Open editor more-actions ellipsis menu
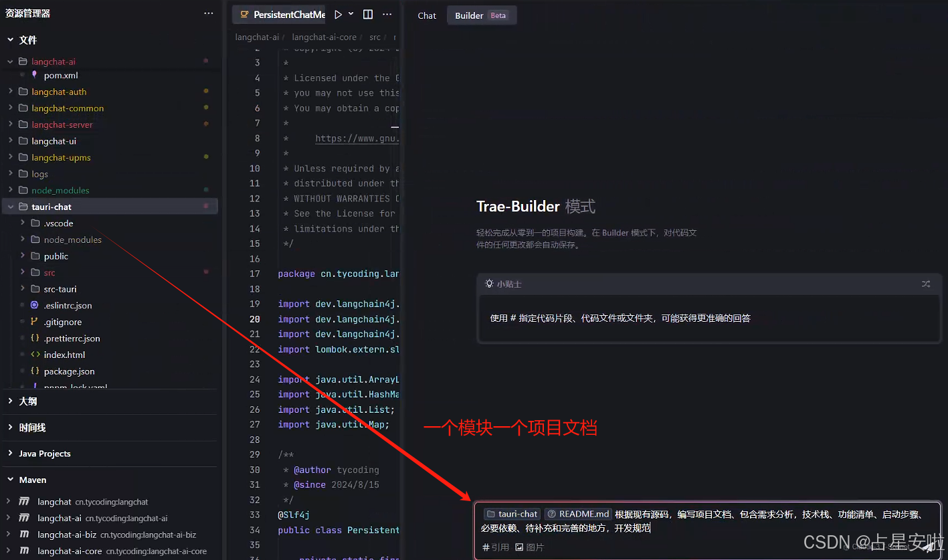 tap(387, 14)
